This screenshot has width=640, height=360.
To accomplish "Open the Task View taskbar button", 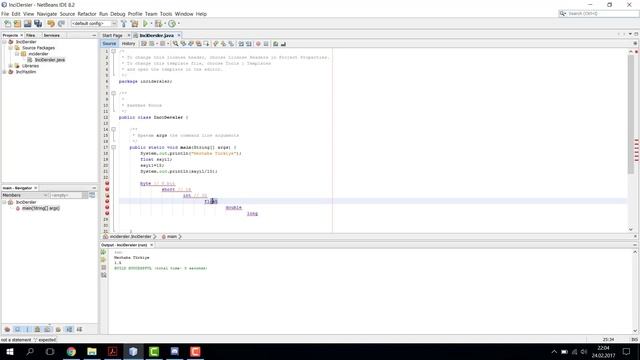I will [50, 351].
